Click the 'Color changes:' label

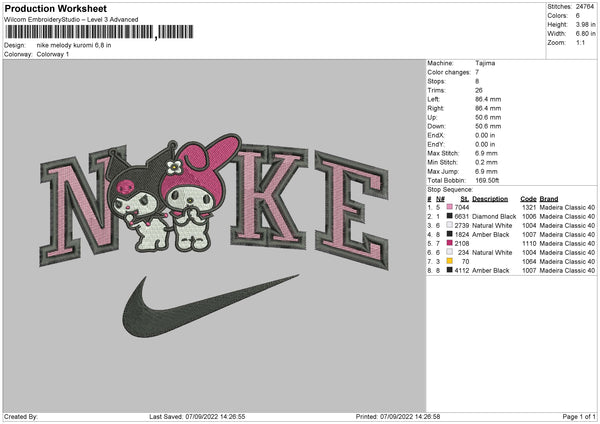click(449, 72)
